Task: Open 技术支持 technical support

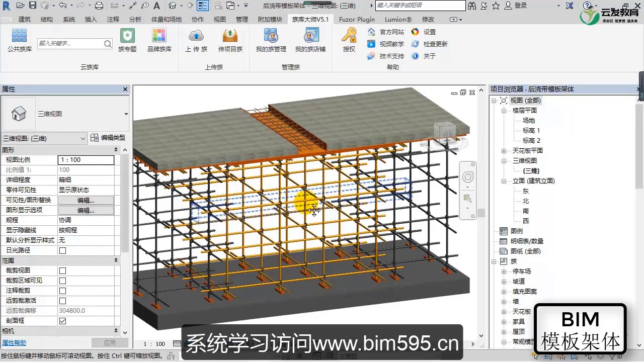Action: [386, 56]
